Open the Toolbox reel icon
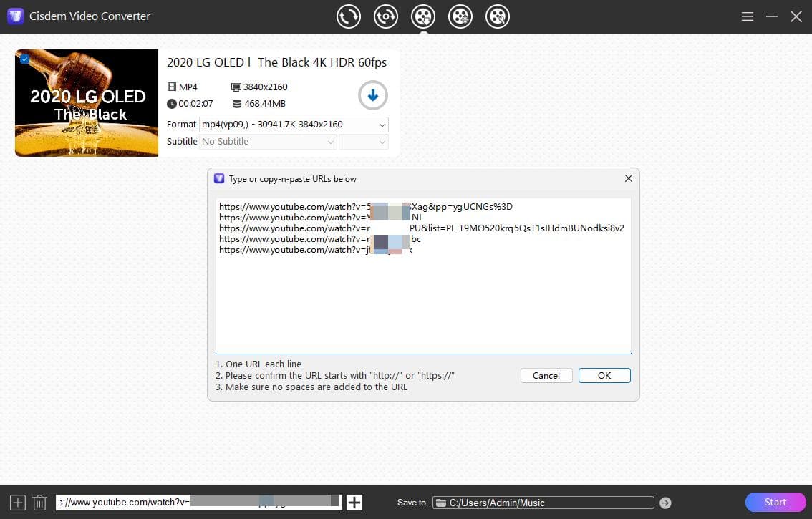The height and width of the screenshot is (519, 812). coord(498,16)
